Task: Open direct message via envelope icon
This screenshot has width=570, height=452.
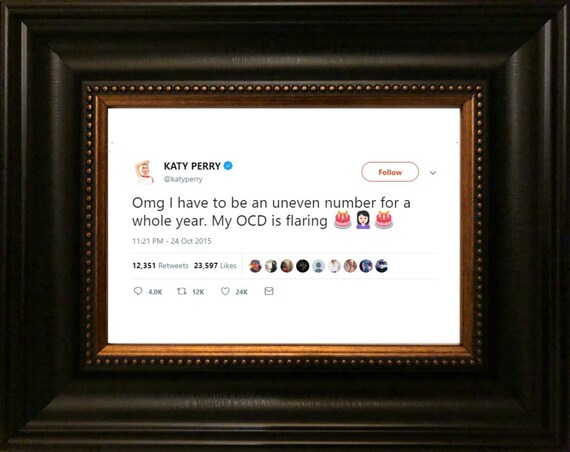Action: pyautogui.click(x=269, y=291)
